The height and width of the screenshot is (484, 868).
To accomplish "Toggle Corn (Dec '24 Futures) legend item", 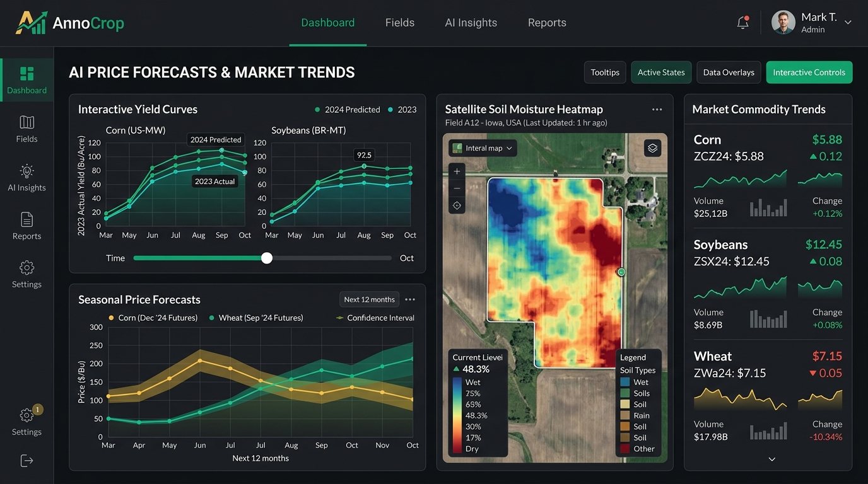I will [153, 318].
